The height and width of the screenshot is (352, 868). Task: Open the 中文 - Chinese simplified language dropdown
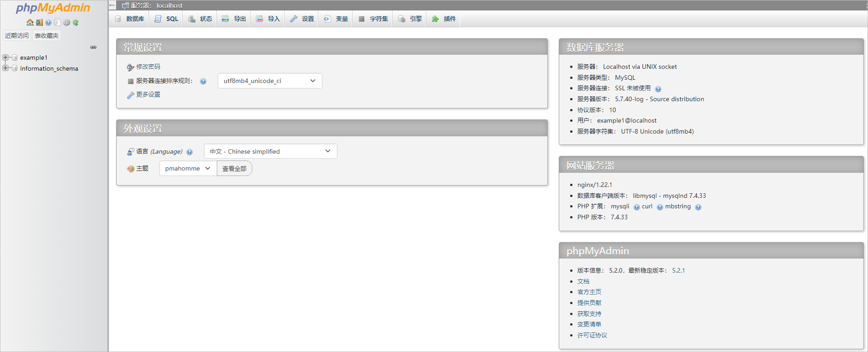(x=271, y=151)
